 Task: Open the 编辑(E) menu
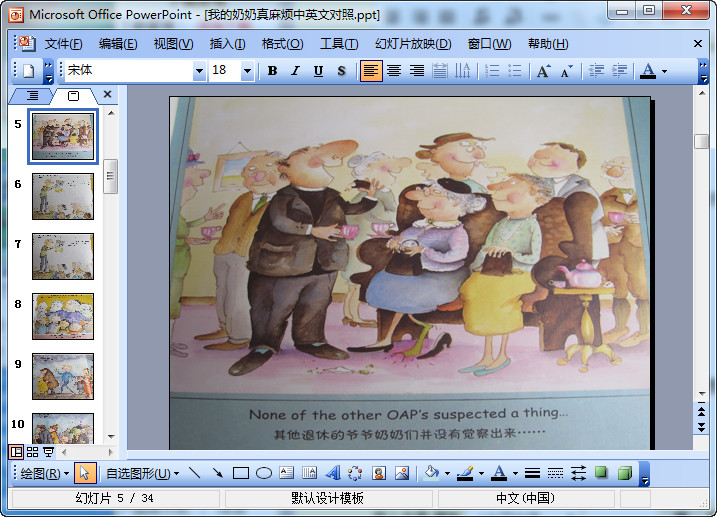[118, 44]
